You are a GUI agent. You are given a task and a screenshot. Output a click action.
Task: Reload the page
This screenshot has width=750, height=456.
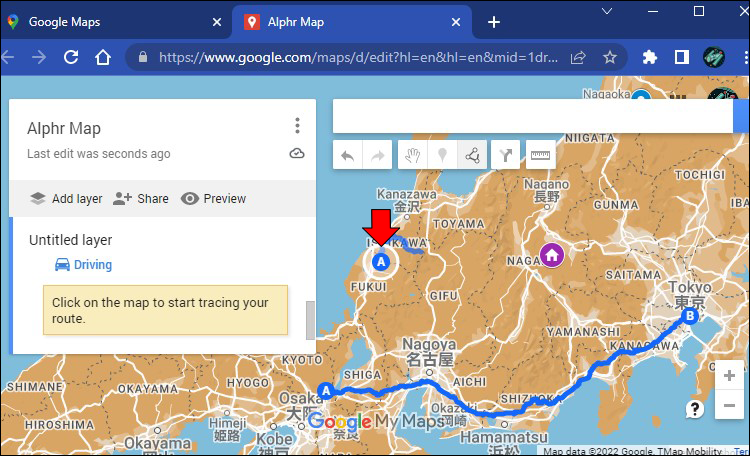[x=71, y=57]
